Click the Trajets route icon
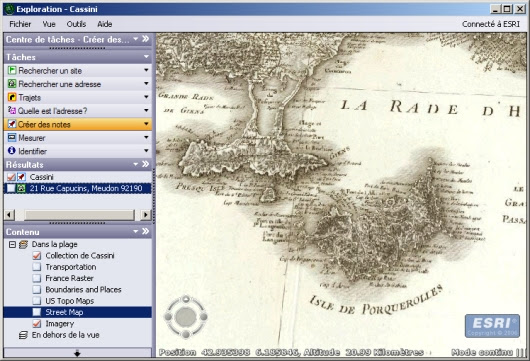Screen dimensions: 530x361 (12, 97)
